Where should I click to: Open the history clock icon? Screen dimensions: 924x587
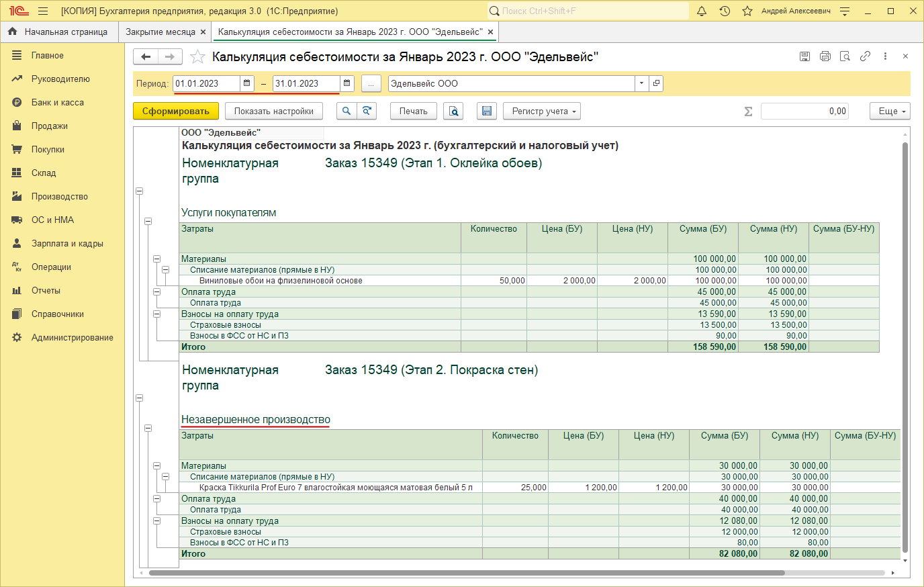725,11
